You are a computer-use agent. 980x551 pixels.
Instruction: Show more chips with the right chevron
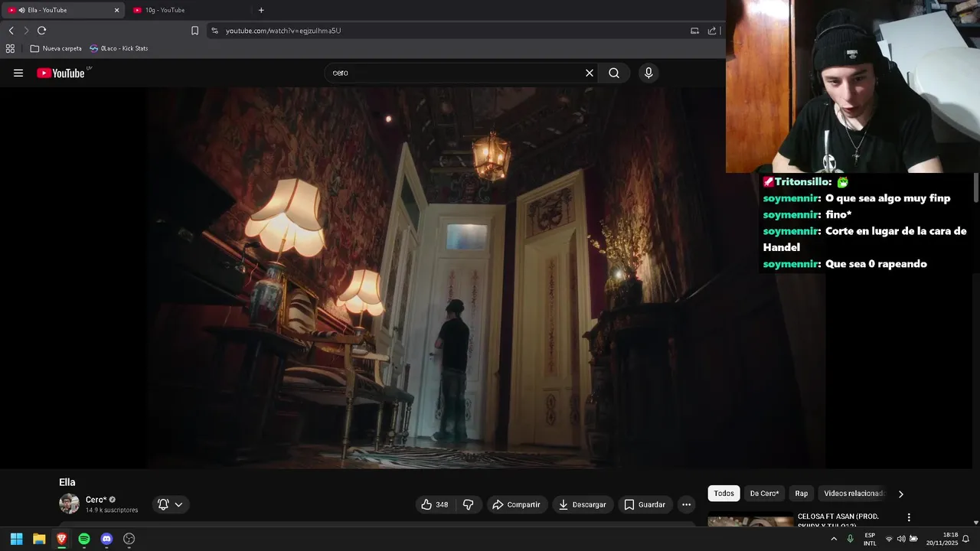[x=900, y=494]
